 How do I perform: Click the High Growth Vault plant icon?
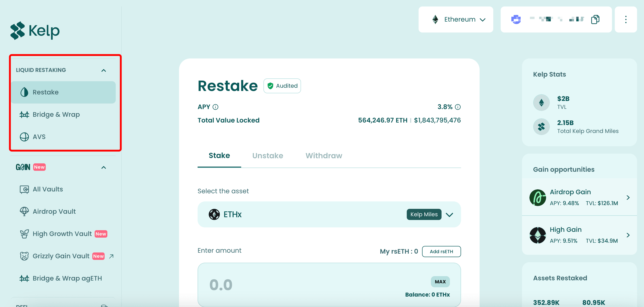tap(24, 234)
